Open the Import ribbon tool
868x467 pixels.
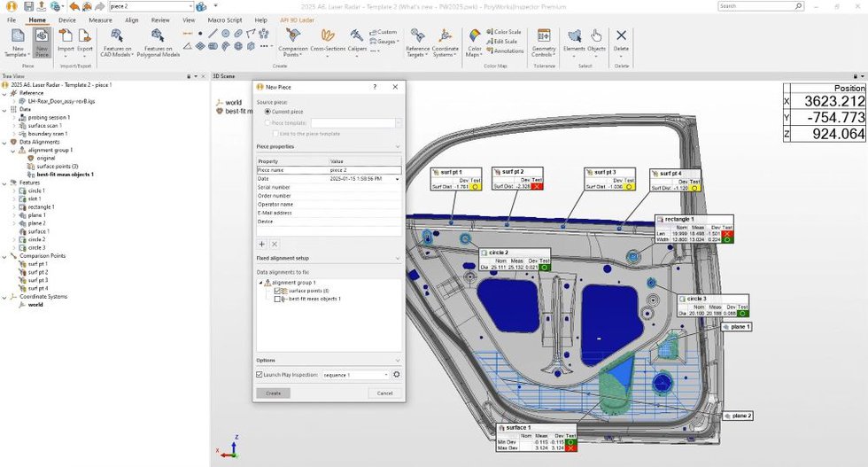[x=66, y=42]
